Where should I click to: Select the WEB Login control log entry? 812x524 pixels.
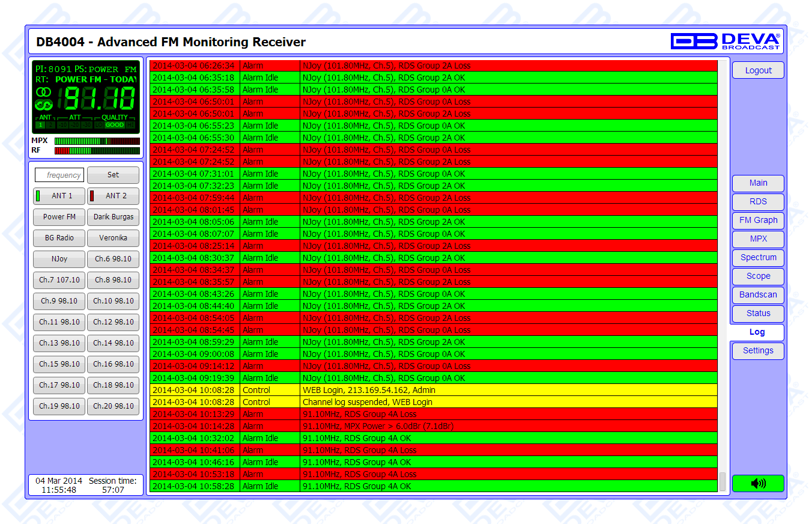tap(432, 390)
